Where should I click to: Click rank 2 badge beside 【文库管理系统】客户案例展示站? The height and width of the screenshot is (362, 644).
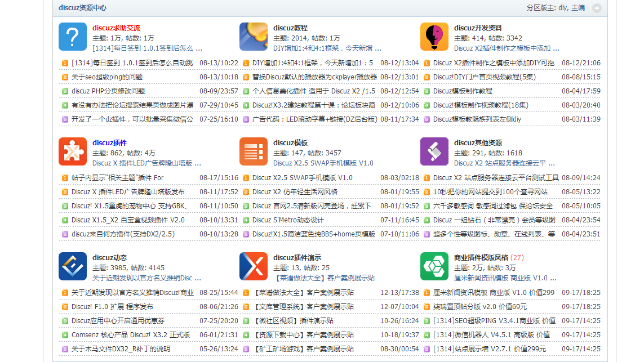pyautogui.click(x=246, y=307)
